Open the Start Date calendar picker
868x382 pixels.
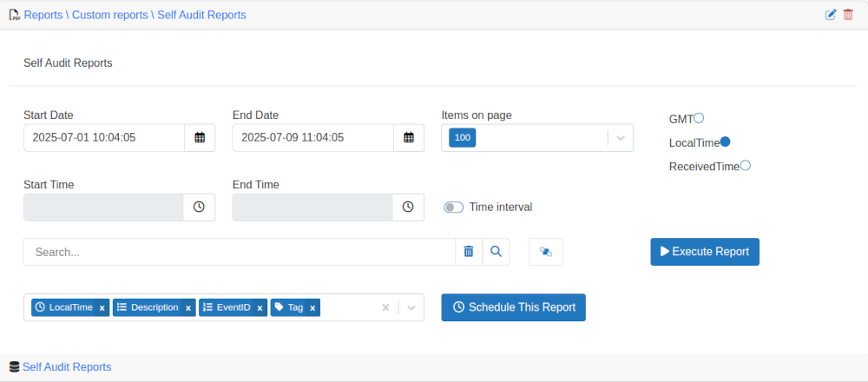(200, 138)
